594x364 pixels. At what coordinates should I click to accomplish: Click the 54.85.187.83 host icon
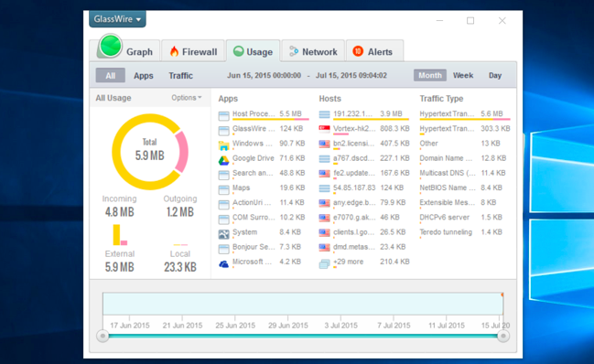point(324,188)
